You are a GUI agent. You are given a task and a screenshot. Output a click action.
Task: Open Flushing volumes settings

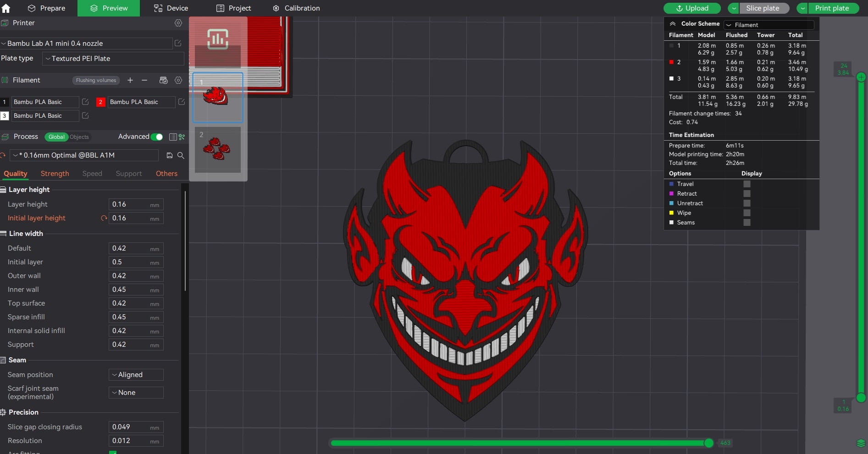point(96,80)
